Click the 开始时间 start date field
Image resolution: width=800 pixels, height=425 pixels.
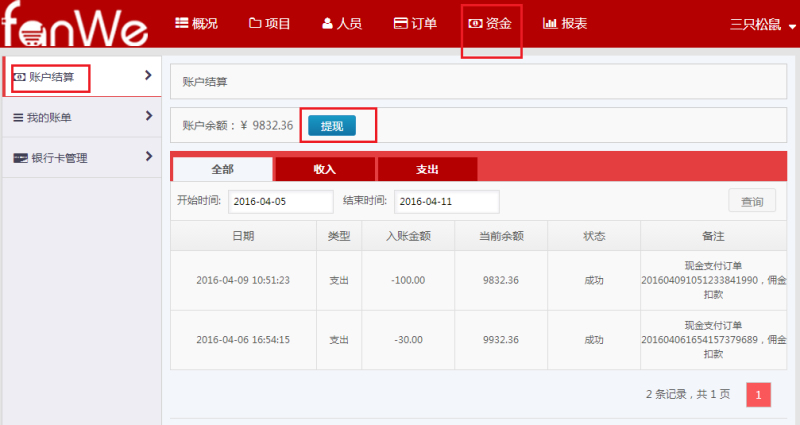(x=281, y=202)
